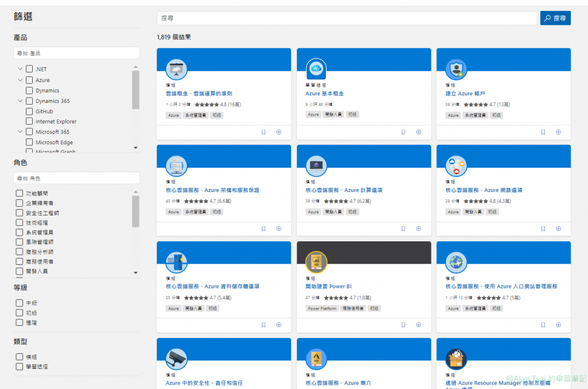The height and width of the screenshot is (389, 588).
Task: Add Azure 架構和服務保證 to a collection
Action: coord(278,229)
